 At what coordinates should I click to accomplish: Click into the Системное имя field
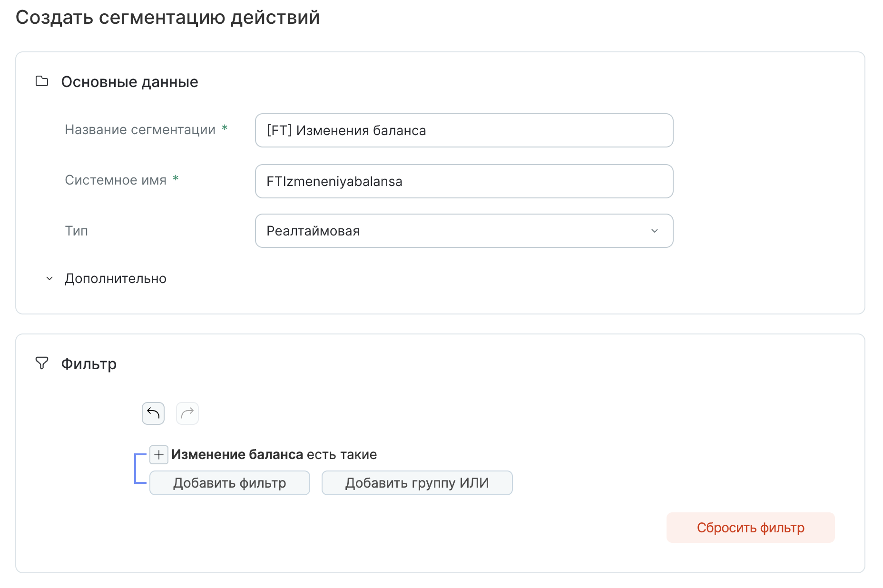[464, 181]
